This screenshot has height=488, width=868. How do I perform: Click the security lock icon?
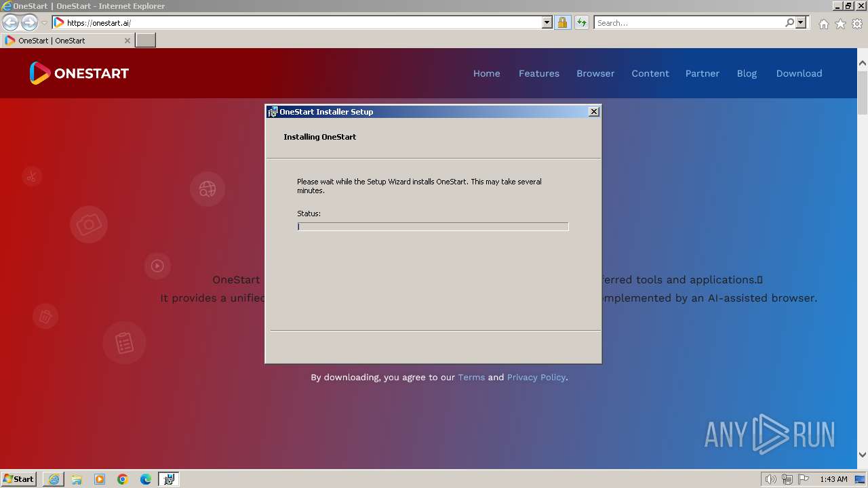pos(562,22)
